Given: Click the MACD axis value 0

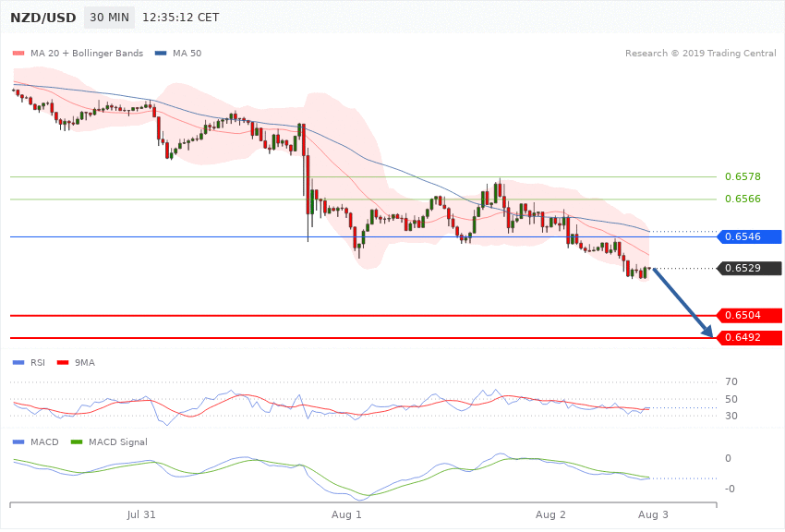Looking at the screenshot, I should tap(728, 458).
